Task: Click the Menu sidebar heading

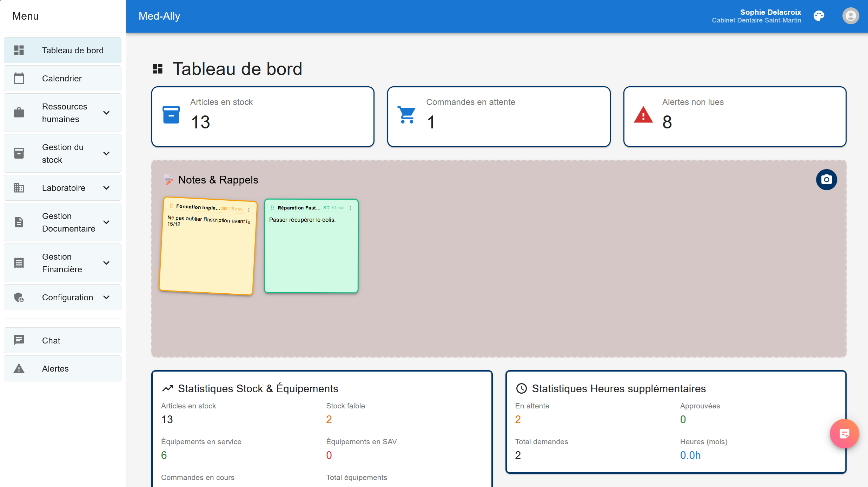Action: [25, 16]
